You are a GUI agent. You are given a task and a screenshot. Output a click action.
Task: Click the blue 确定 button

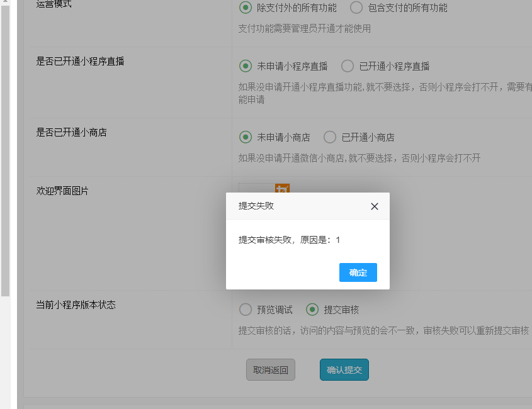358,272
